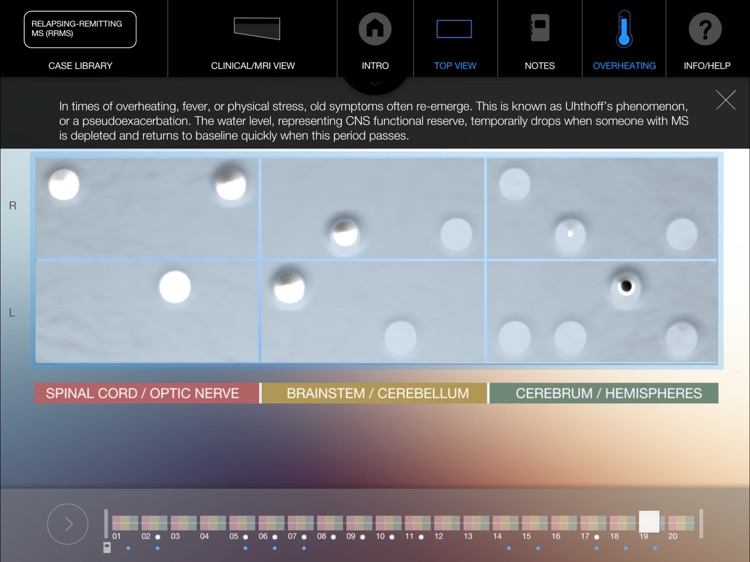Click the Top View rectangle icon
This screenshot has width=750, height=562.
(x=454, y=29)
